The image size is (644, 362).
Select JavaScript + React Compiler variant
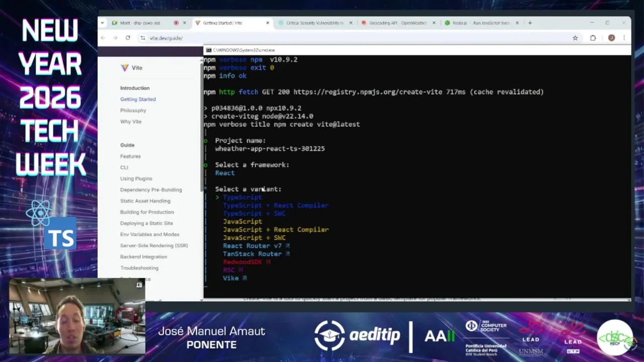click(x=276, y=229)
